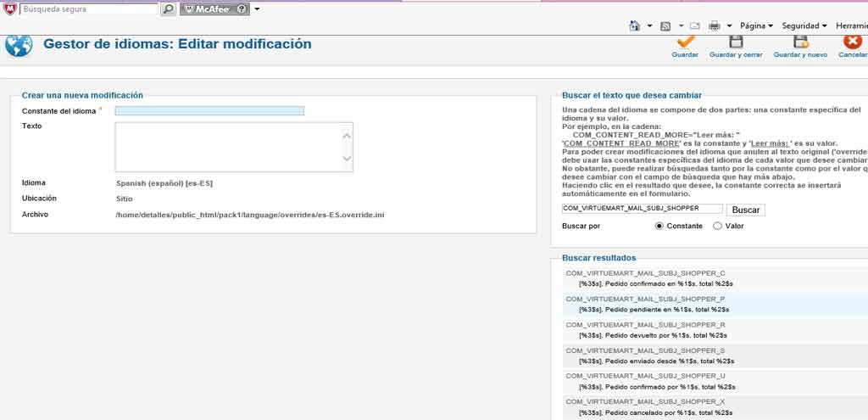
Task: Click the Buscar button
Action: pos(746,210)
